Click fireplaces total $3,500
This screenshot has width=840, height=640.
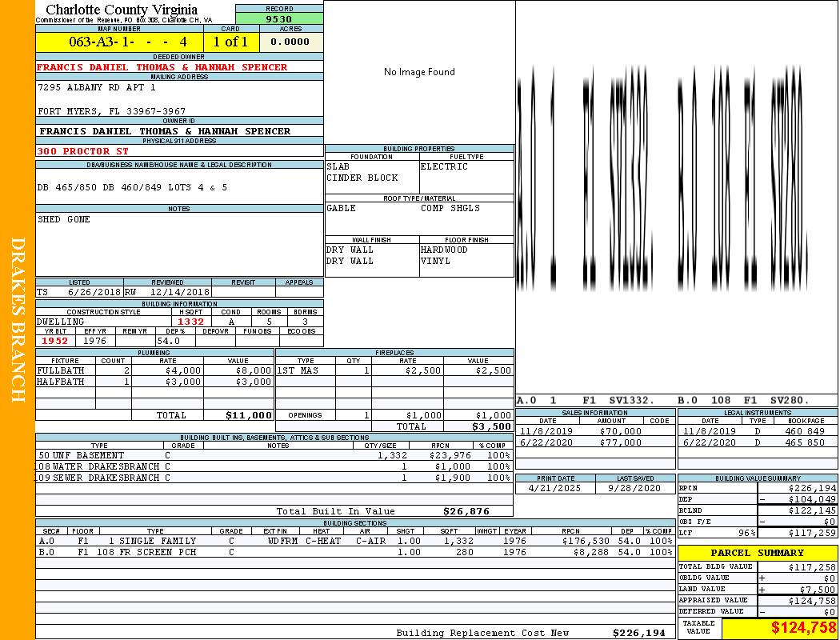pos(491,427)
